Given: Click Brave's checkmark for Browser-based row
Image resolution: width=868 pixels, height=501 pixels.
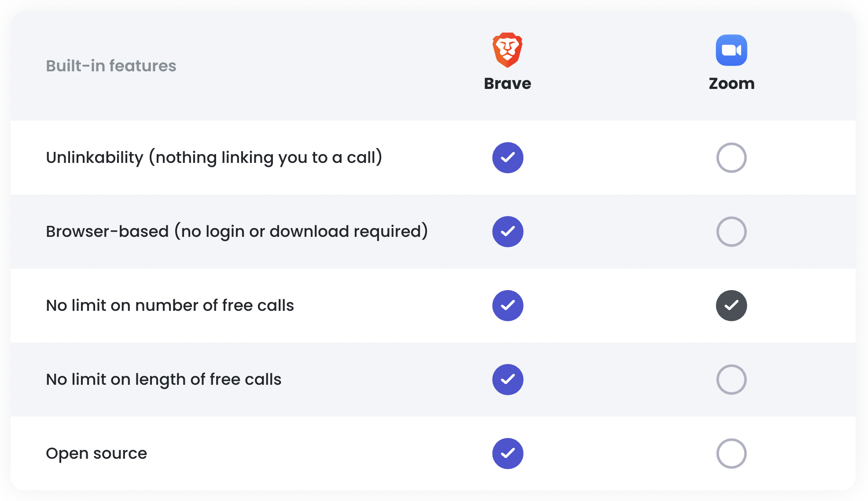Looking at the screenshot, I should [x=508, y=232].
